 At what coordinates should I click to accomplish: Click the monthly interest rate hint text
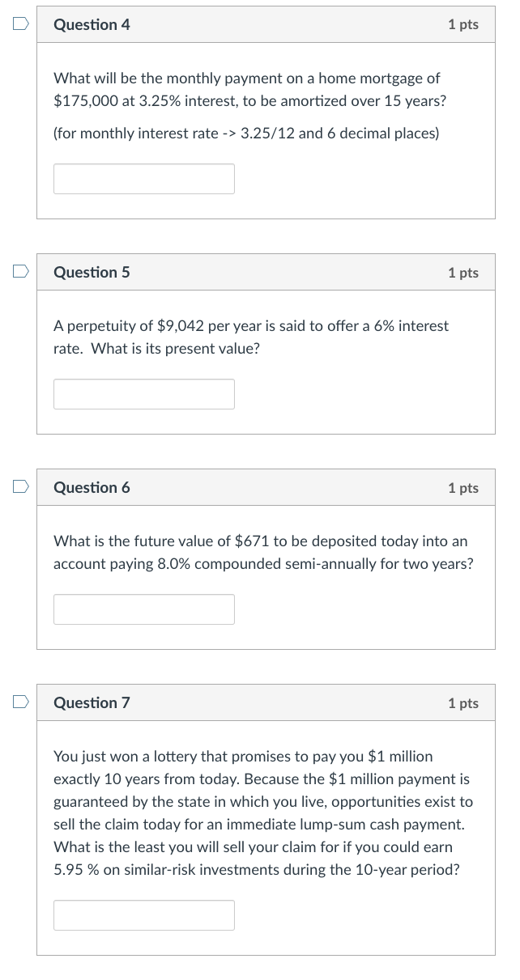click(x=246, y=133)
